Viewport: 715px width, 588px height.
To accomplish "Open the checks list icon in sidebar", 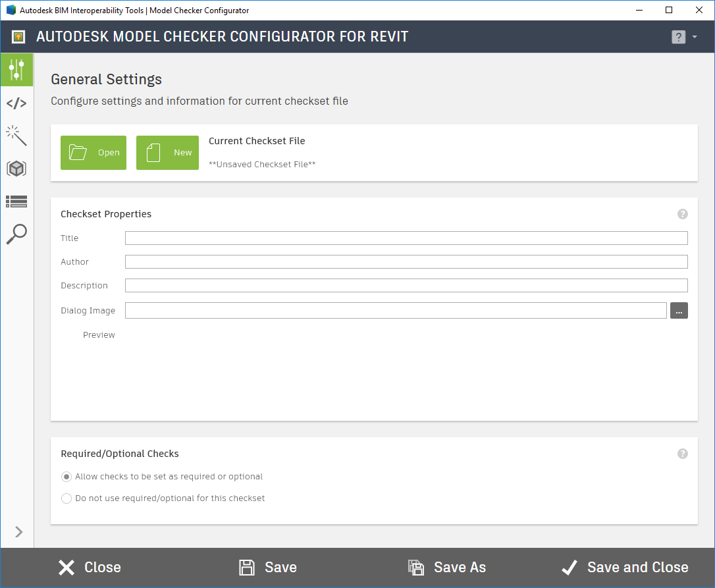I will [16, 201].
